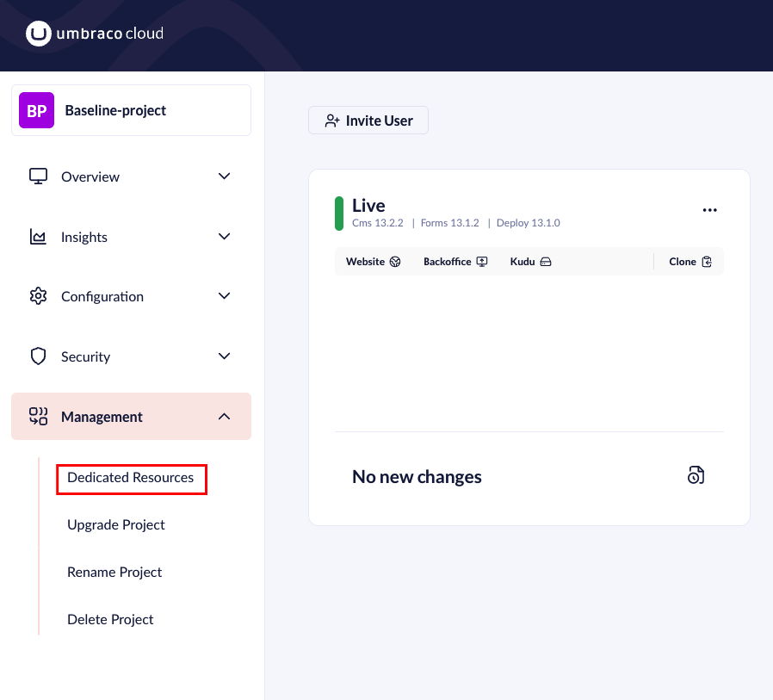Open the Security menu item
773x700 pixels.
[131, 356]
